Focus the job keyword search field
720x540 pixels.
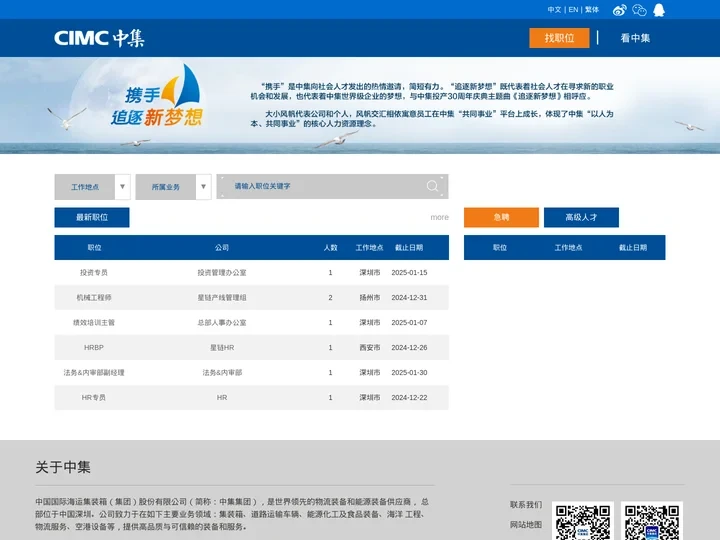[332, 186]
